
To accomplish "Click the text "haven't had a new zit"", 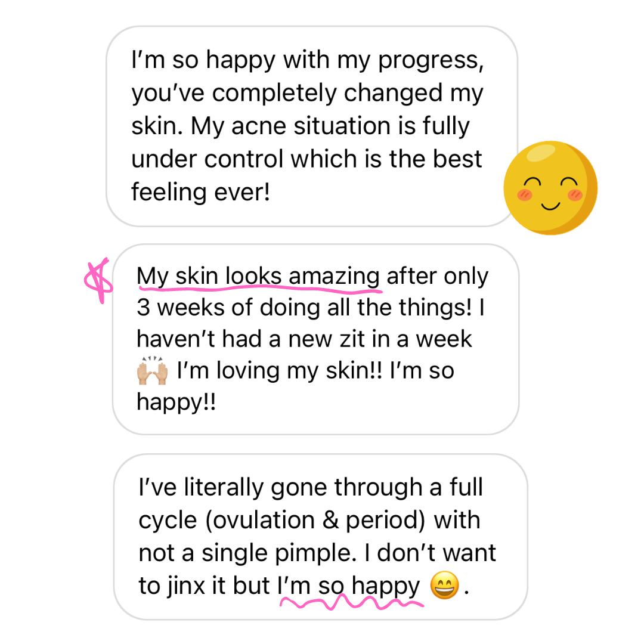I will tap(250, 339).
